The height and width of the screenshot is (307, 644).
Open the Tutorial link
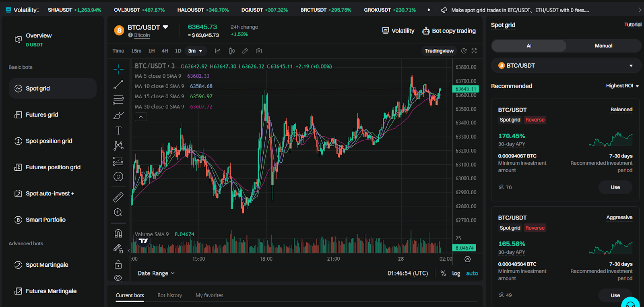[633, 25]
